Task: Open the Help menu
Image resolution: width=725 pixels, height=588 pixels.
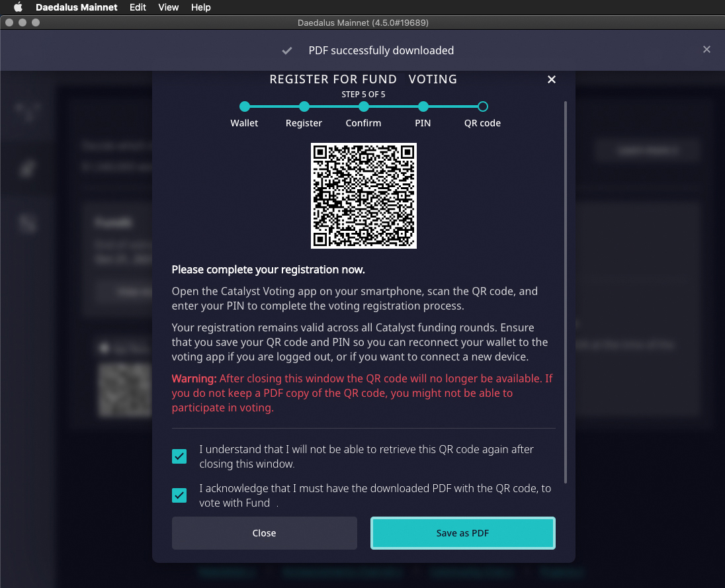Action: [x=200, y=7]
